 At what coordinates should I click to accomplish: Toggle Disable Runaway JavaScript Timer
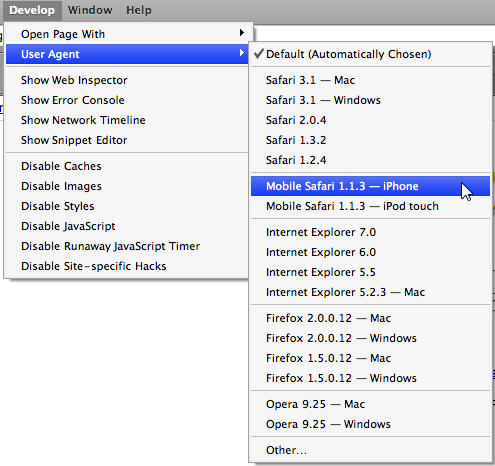(x=127, y=246)
